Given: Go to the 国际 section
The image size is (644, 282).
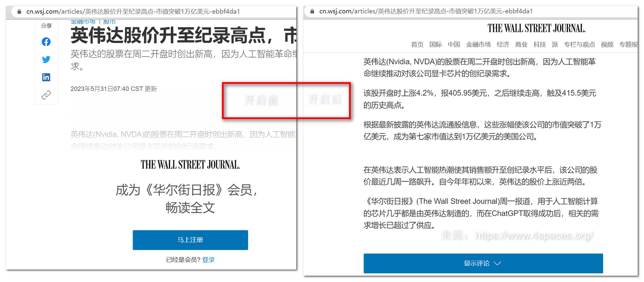Looking at the screenshot, I should coord(435,44).
